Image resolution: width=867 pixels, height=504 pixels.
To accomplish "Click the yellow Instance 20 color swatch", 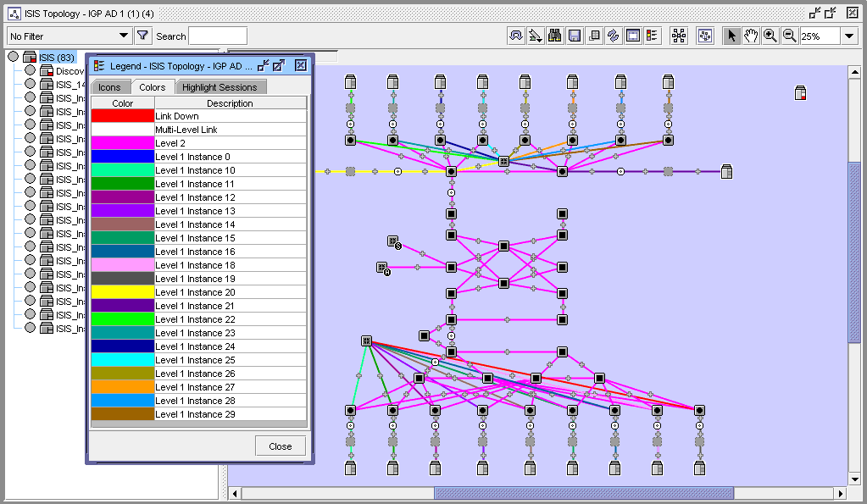I will pos(123,292).
